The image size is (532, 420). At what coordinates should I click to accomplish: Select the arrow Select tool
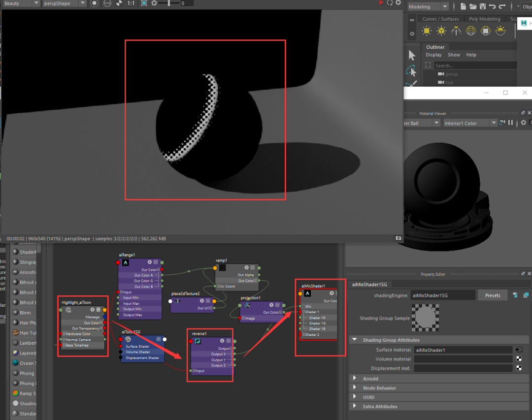[x=411, y=55]
